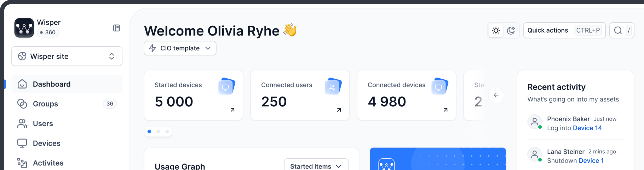This screenshot has height=170, width=644.
Task: Switch to dark mode moon toggle
Action: click(x=511, y=30)
